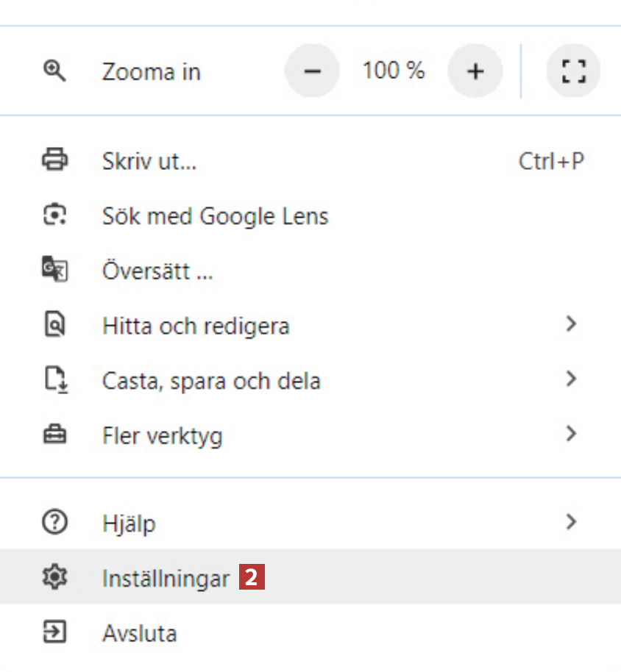Image resolution: width=621 pixels, height=672 pixels.
Task: Toggle fullscreen mode button
Action: pos(573,71)
